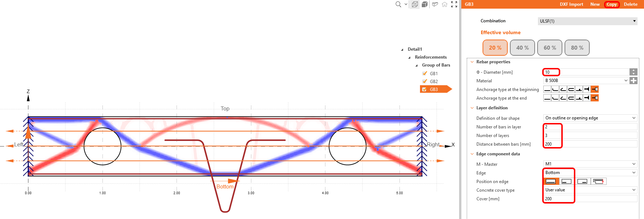Set effective volume to 40 %

click(522, 47)
